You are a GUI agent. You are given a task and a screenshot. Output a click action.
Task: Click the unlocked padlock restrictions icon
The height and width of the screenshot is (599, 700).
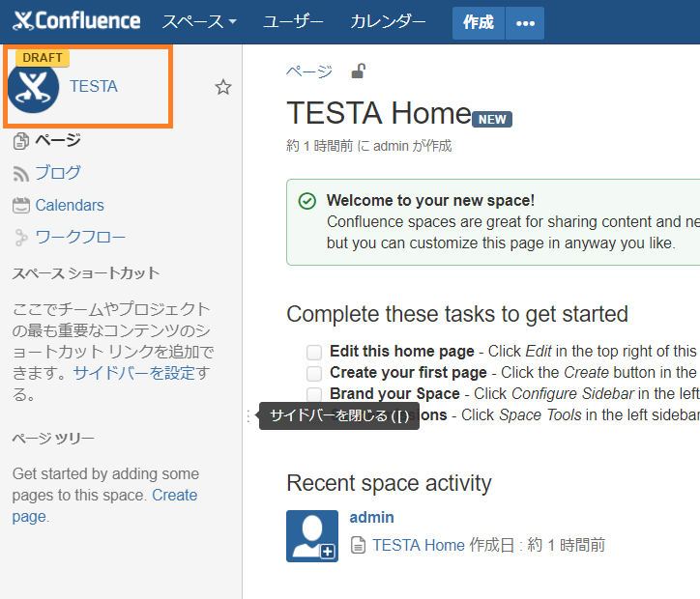coord(358,71)
